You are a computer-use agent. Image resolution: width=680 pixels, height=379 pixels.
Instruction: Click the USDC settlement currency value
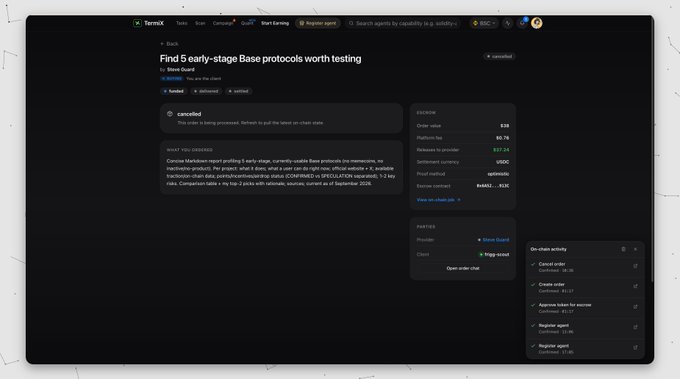click(x=503, y=162)
